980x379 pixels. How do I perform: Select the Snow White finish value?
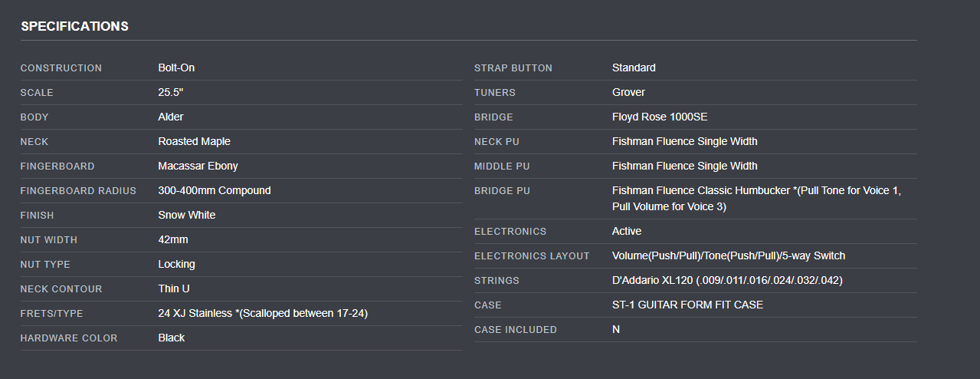187,215
